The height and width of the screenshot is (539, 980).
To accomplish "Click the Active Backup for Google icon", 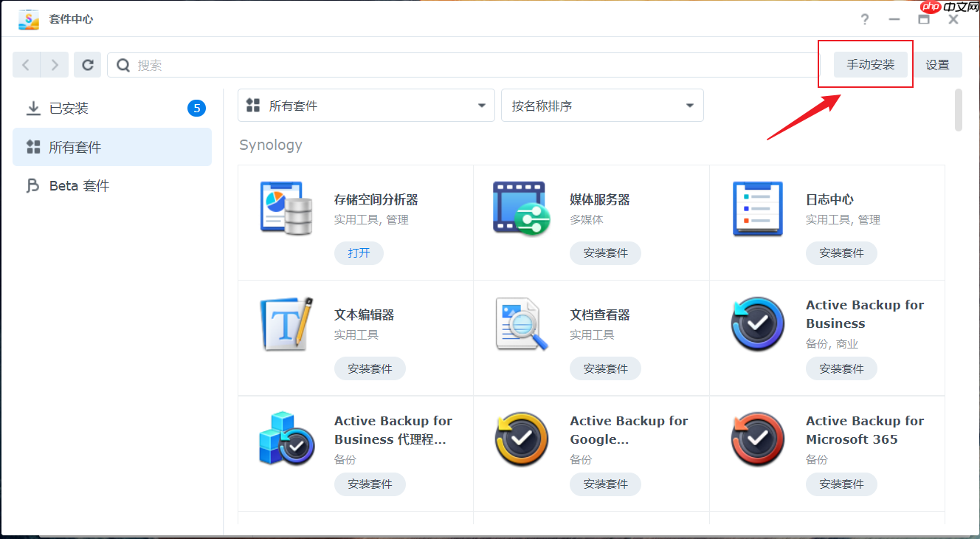I will (x=522, y=439).
